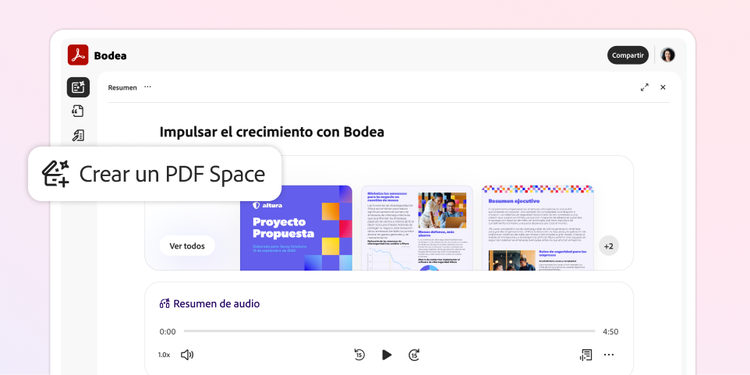This screenshot has width=750, height=375.
Task: Open the Resumen ejecutivo thumbnail
Action: point(538,228)
